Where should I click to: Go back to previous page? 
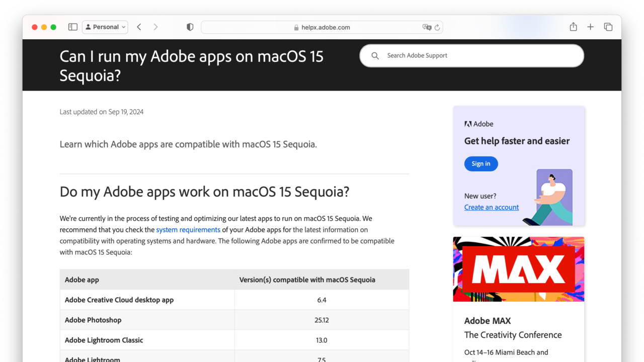click(x=139, y=27)
